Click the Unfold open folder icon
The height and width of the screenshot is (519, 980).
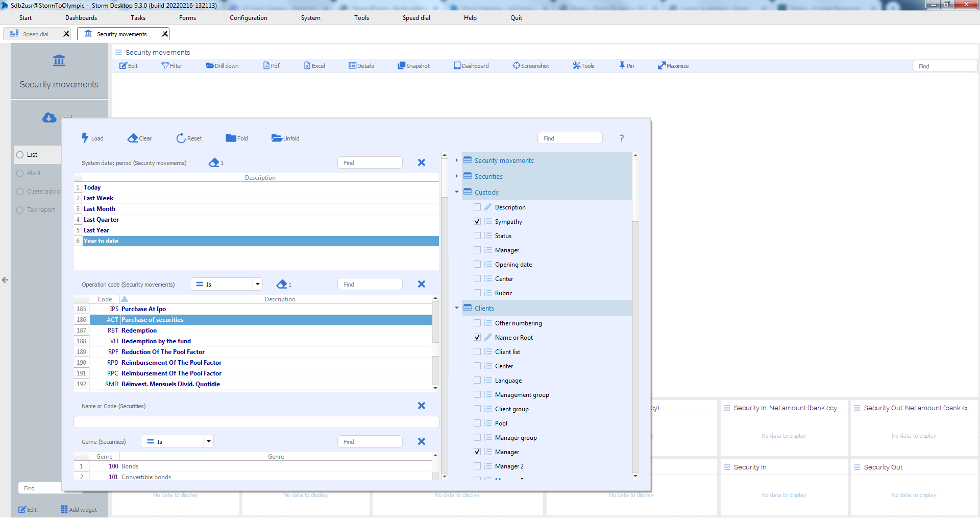pos(277,138)
